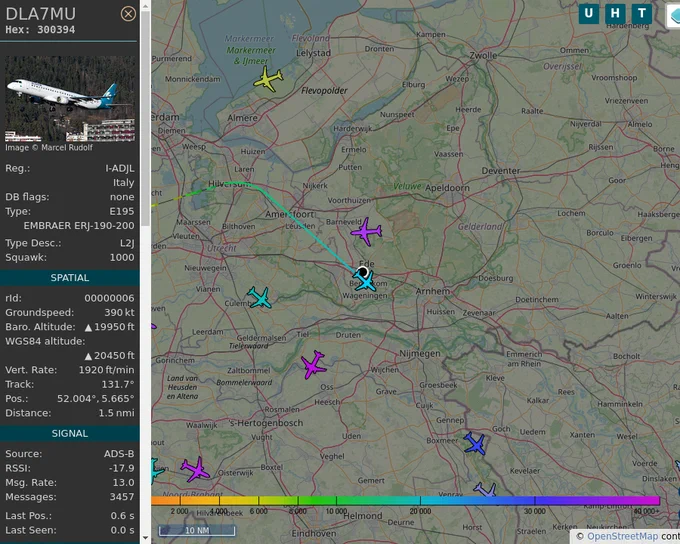Click the sidebar scrollbar thumb
Viewport: 680px width, 544px height.
145,118
